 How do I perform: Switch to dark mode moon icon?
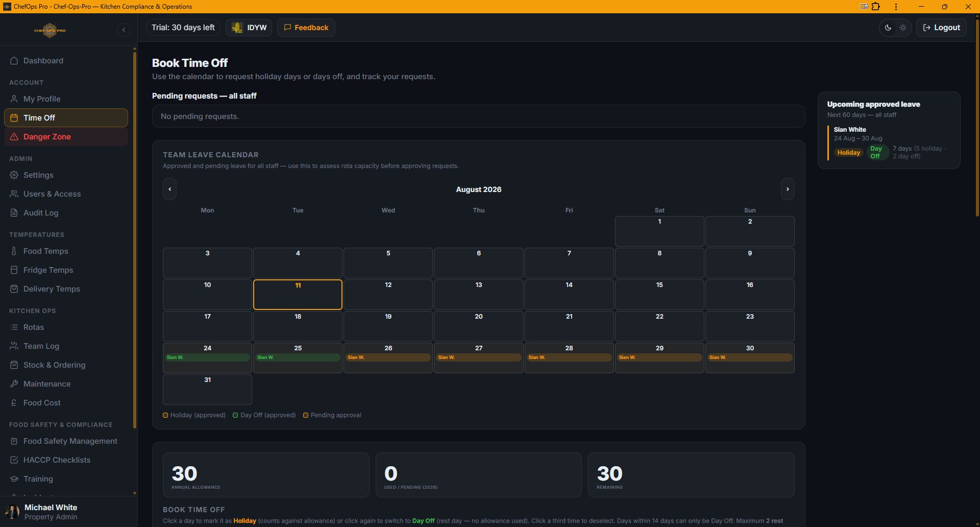pos(888,28)
